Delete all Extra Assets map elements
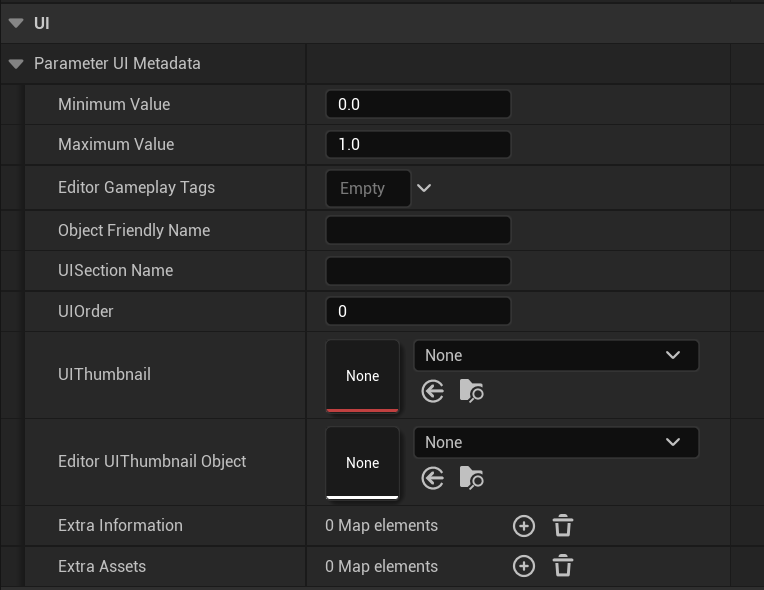 (563, 566)
